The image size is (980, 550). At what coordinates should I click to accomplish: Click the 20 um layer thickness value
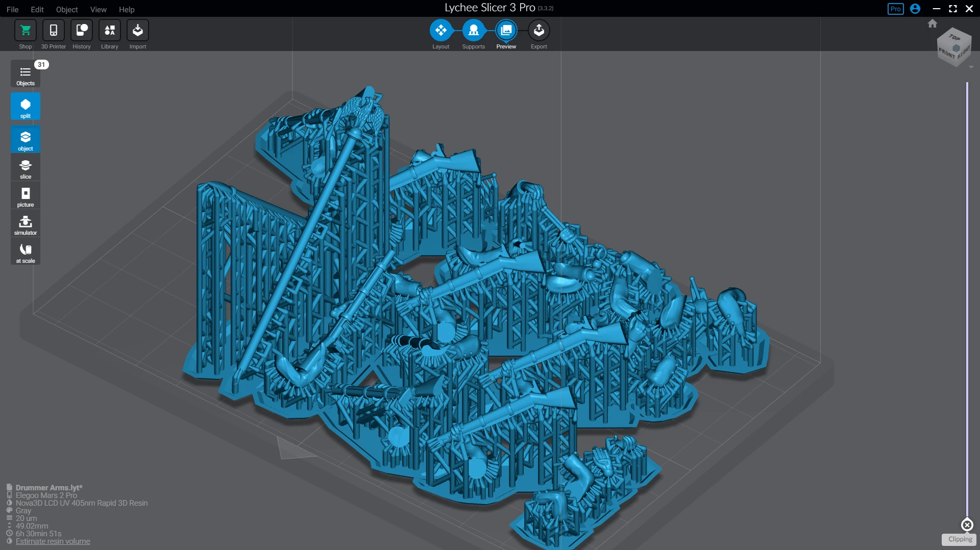pyautogui.click(x=26, y=518)
